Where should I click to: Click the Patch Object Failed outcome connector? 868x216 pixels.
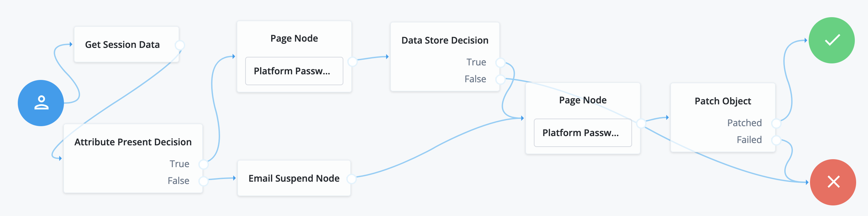776,140
